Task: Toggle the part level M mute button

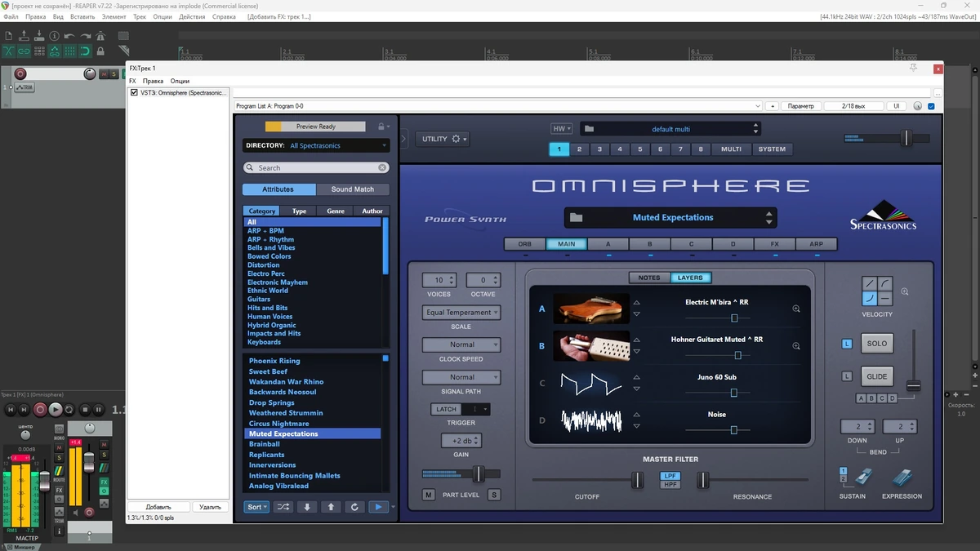Action: coord(429,495)
